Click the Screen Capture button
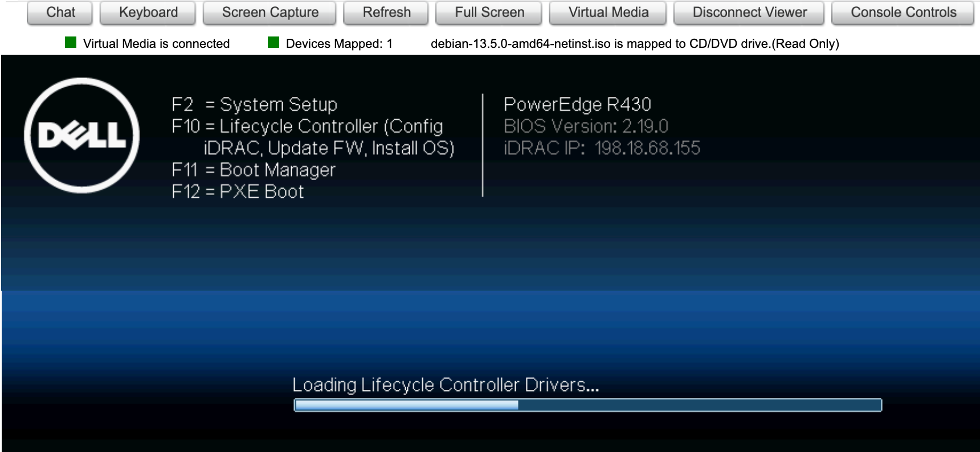980x452 pixels. pos(269,13)
